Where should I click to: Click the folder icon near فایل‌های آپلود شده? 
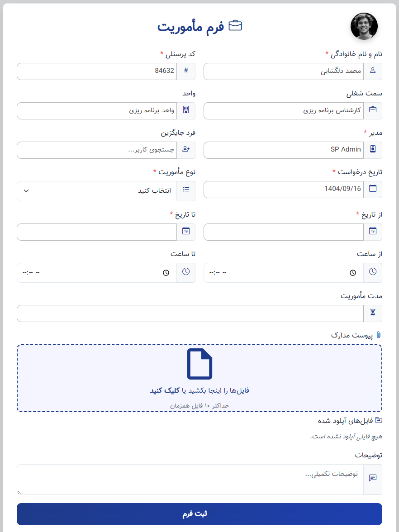(379, 420)
